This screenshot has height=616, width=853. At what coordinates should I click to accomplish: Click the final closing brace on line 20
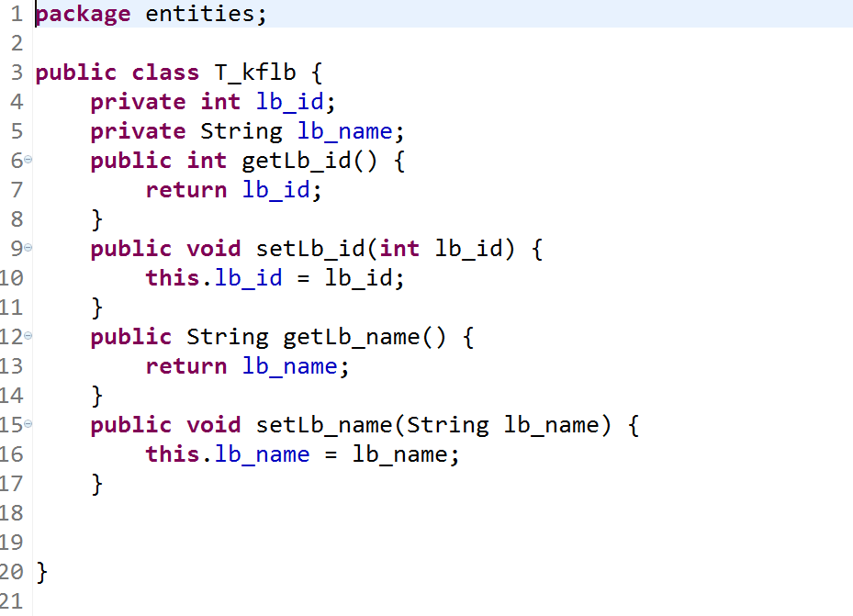point(42,573)
